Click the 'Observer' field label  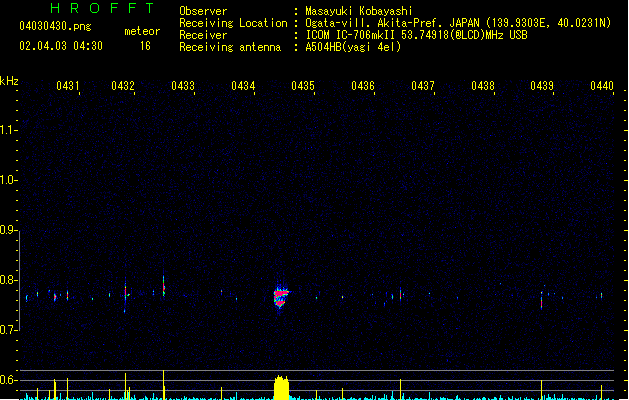203,11
